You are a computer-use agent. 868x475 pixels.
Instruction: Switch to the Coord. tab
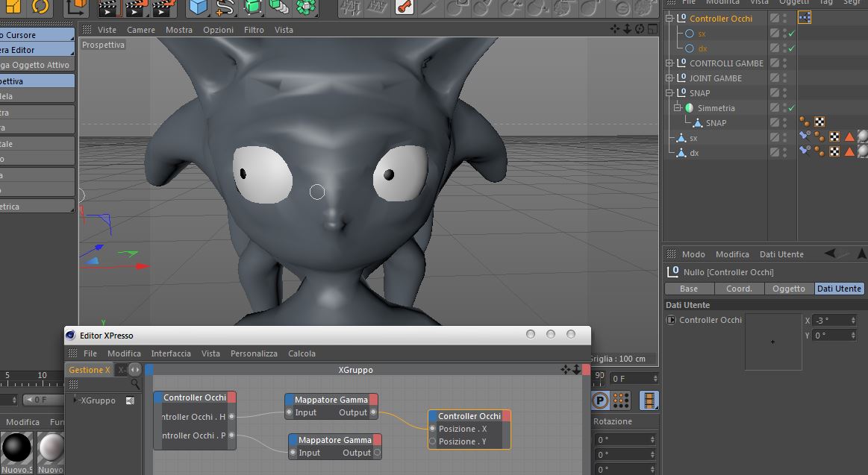(739, 289)
